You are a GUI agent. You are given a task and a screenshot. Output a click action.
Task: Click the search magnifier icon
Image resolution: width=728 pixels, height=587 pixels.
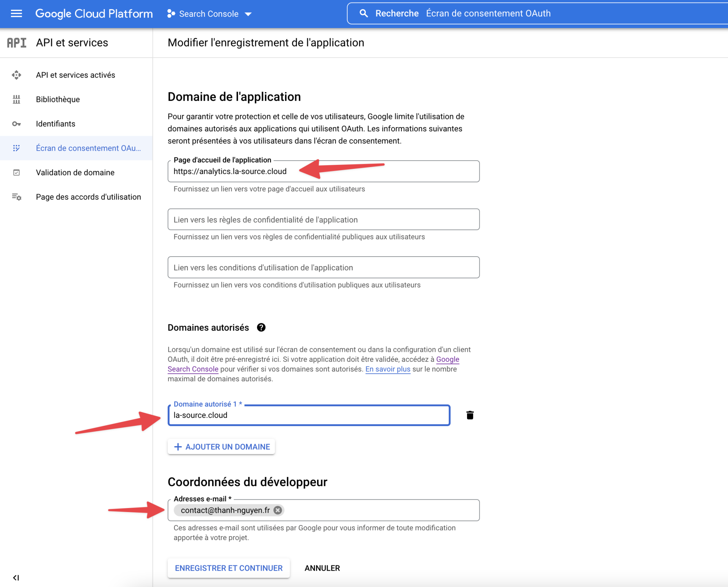363,13
